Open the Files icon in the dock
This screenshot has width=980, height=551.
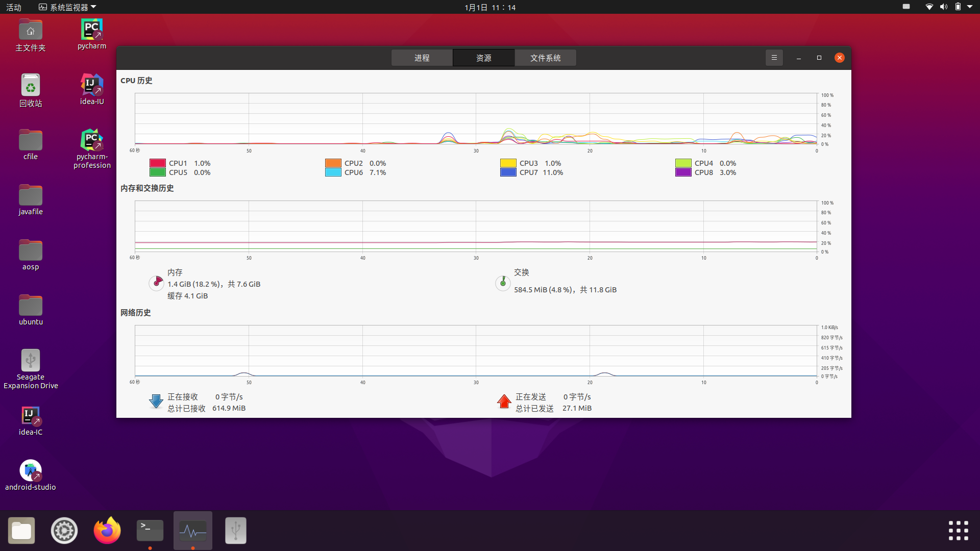(21, 530)
